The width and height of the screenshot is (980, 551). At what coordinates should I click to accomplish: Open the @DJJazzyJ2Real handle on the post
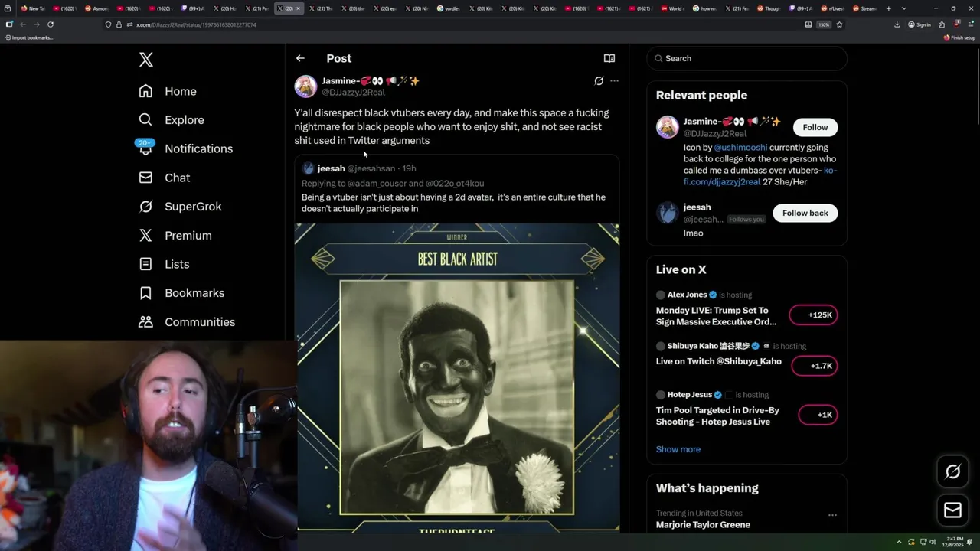click(353, 93)
